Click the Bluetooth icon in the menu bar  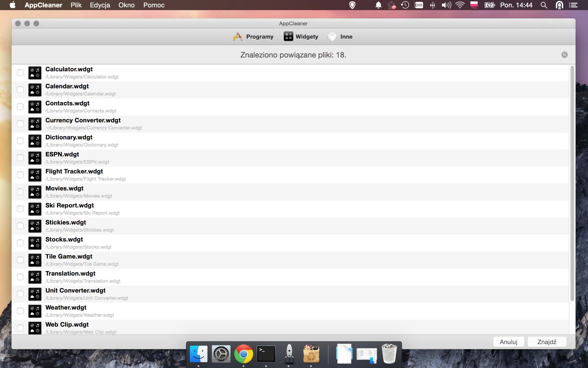[x=432, y=5]
